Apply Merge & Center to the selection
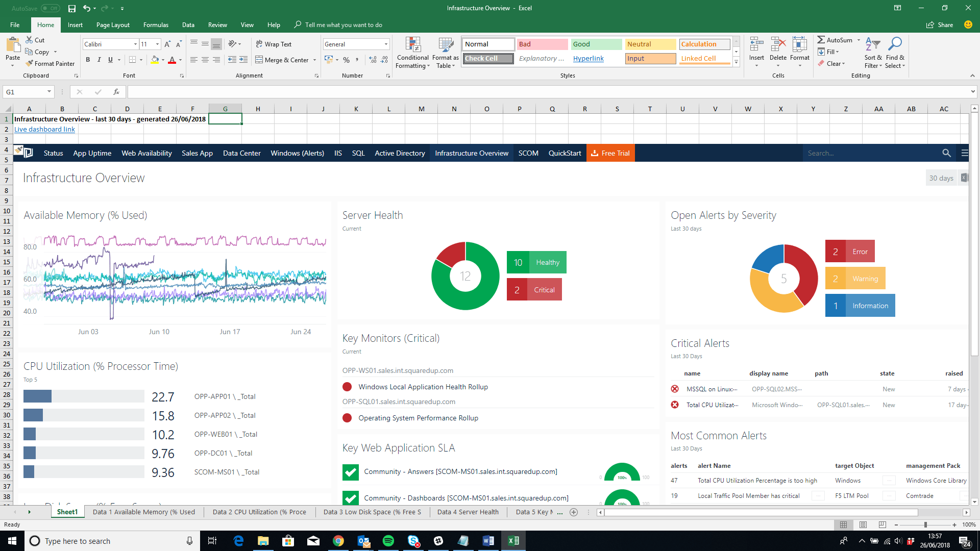Screen dimensions: 980x551 pyautogui.click(x=282, y=60)
